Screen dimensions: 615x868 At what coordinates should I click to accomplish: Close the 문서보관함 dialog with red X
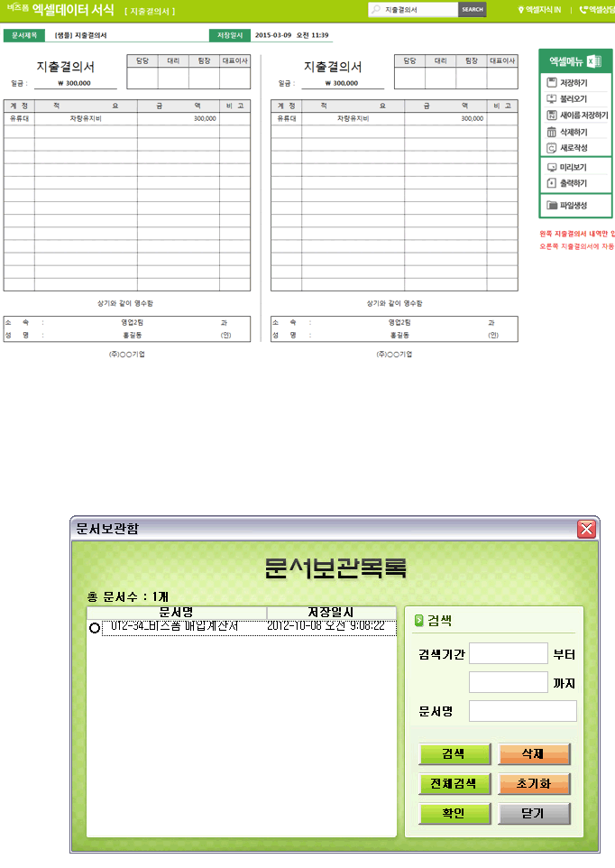click(586, 529)
